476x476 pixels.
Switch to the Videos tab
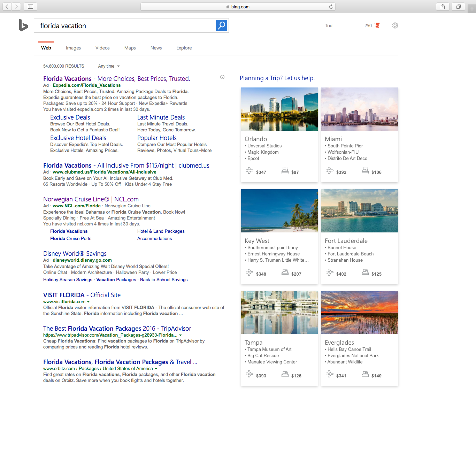click(102, 48)
